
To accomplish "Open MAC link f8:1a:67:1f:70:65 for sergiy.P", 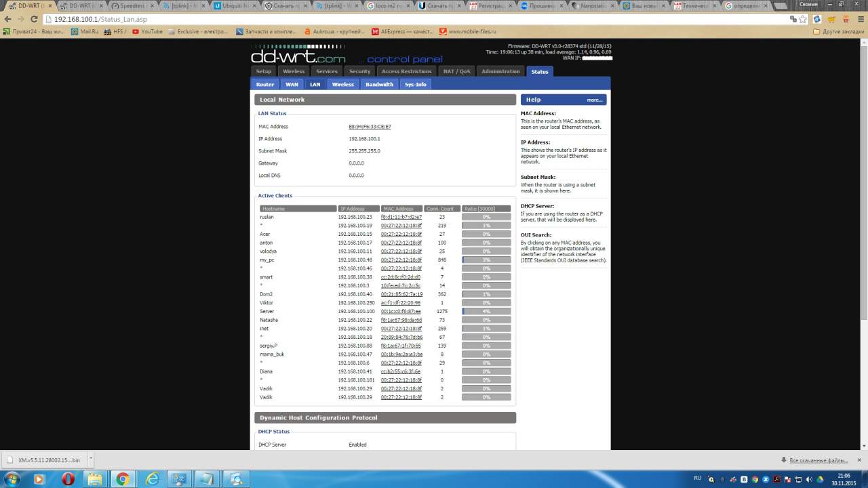I will pyautogui.click(x=401, y=346).
